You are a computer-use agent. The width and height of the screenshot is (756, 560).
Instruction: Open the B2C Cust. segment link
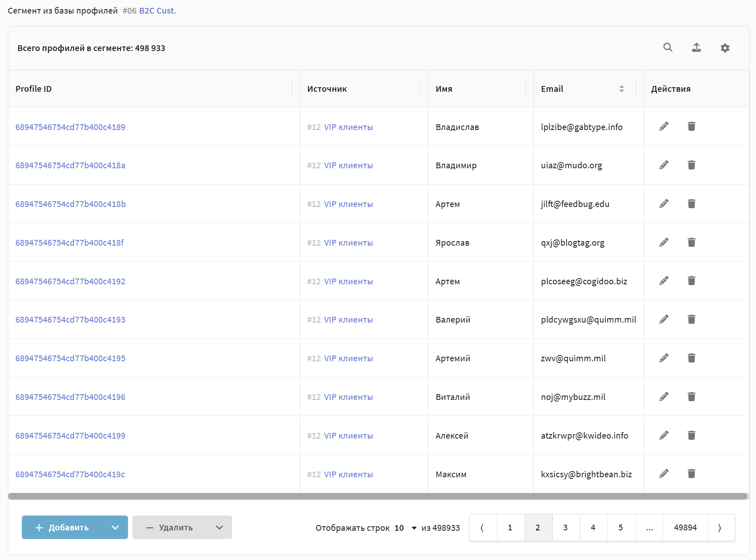(x=157, y=11)
